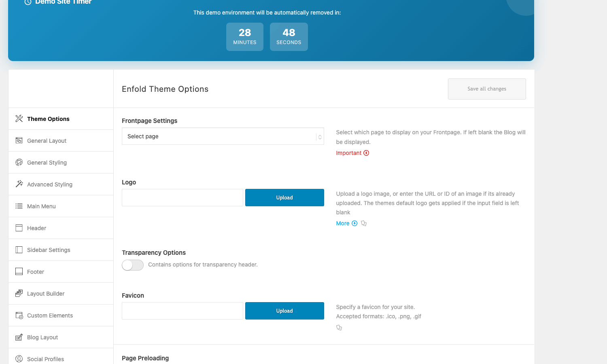Open the Sidebar Settings tab
Viewport: 607px width, 364px height.
(x=61, y=250)
